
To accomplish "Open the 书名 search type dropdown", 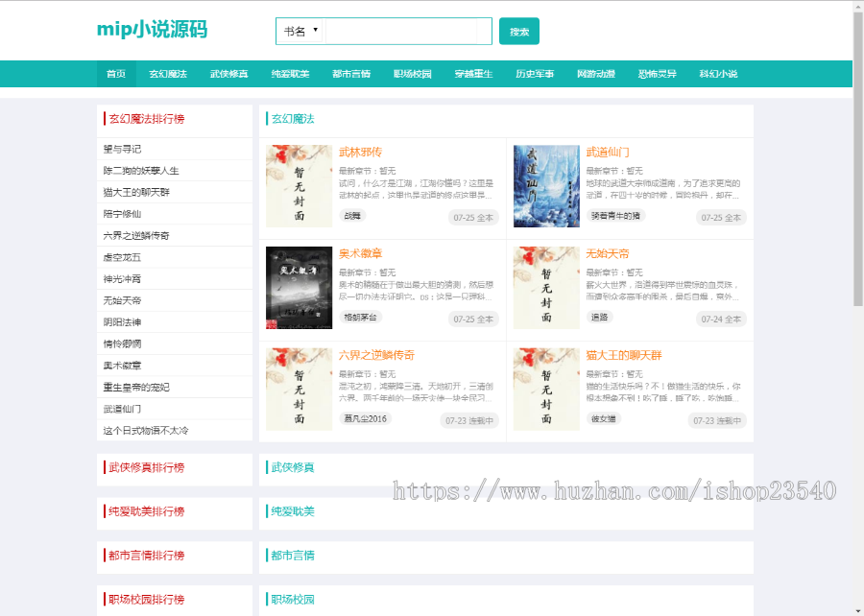I will (x=300, y=32).
